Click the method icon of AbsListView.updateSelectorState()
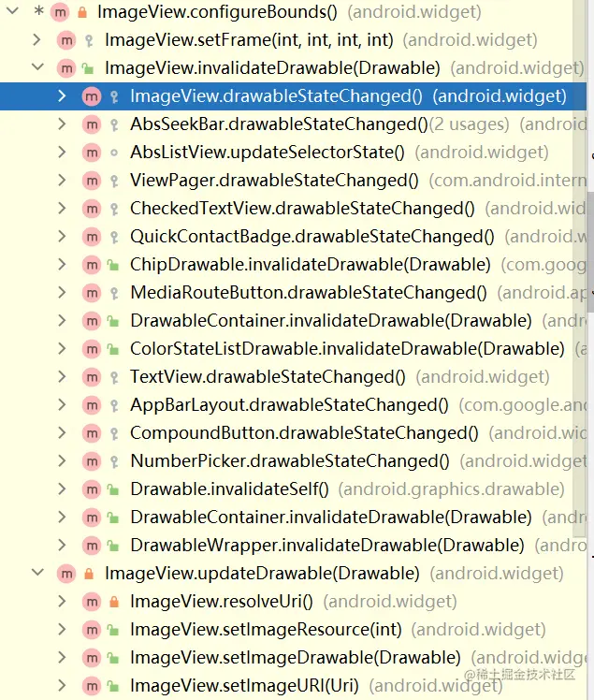 [92, 153]
